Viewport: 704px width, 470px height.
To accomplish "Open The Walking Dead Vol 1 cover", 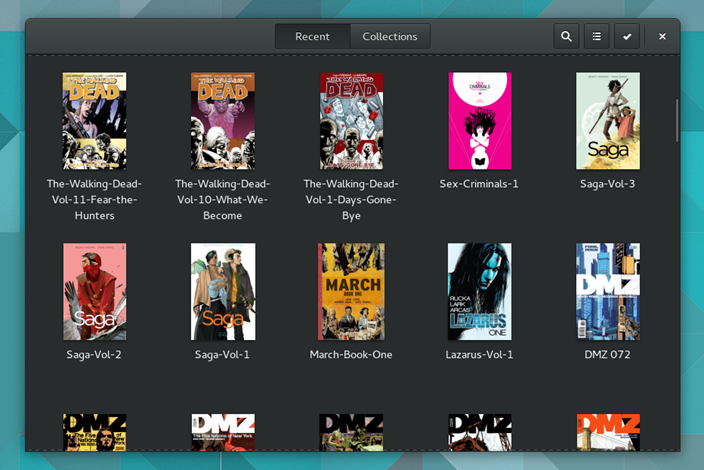I will click(351, 121).
